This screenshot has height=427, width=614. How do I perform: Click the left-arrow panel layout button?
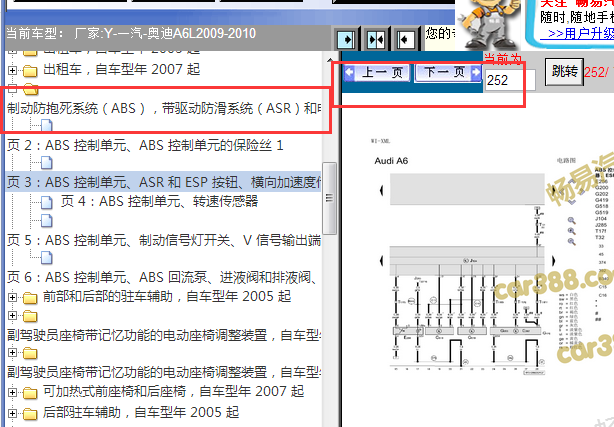405,39
